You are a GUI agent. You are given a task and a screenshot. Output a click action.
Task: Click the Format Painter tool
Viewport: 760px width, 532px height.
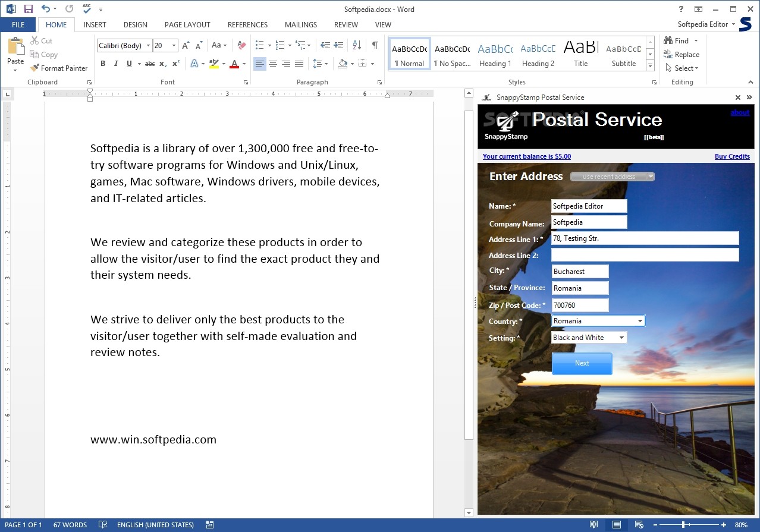click(59, 68)
